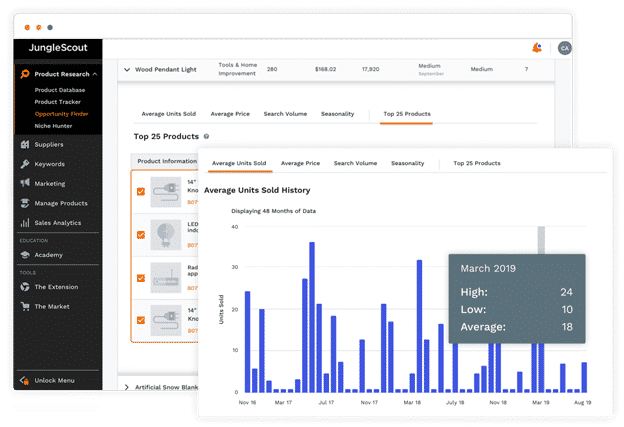Click The Market cart icon
Viewport: 624px width, 427px height.
click(x=25, y=306)
